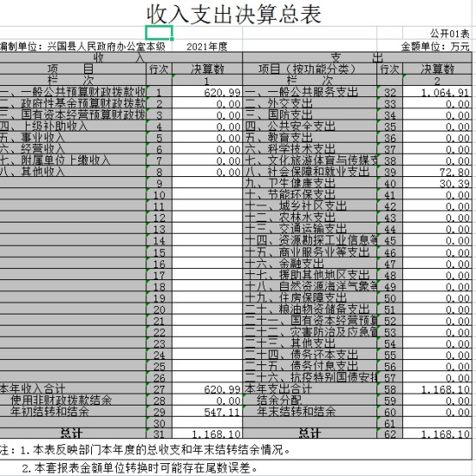The image size is (476, 476).
Task: Click the 八、社会保障和就业支出 cell
Action: 309,172
